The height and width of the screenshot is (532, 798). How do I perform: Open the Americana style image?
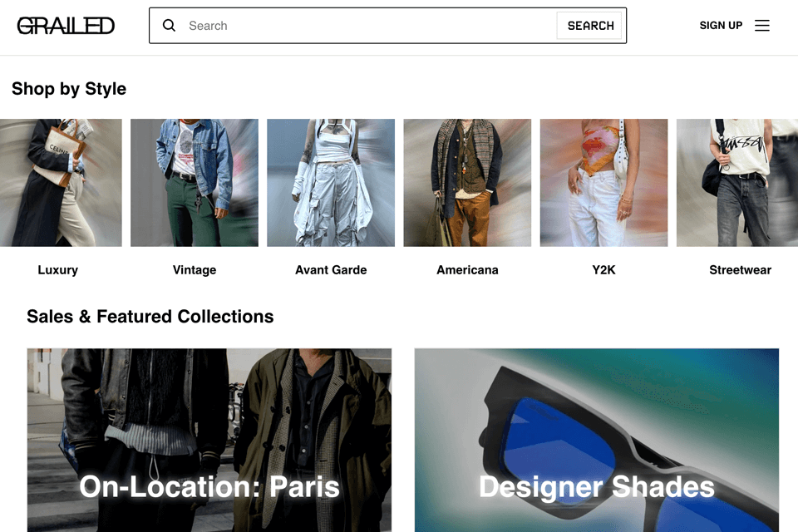point(467,183)
